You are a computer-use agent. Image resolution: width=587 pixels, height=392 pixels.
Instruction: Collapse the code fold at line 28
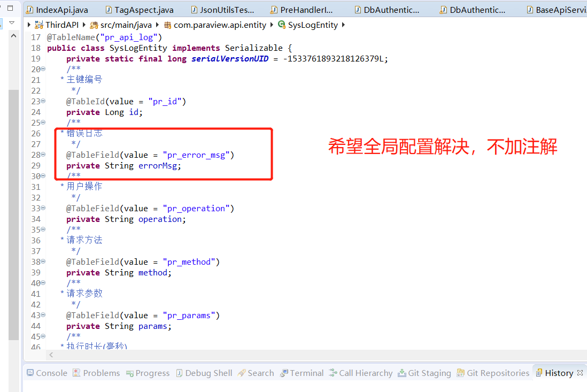coord(43,155)
